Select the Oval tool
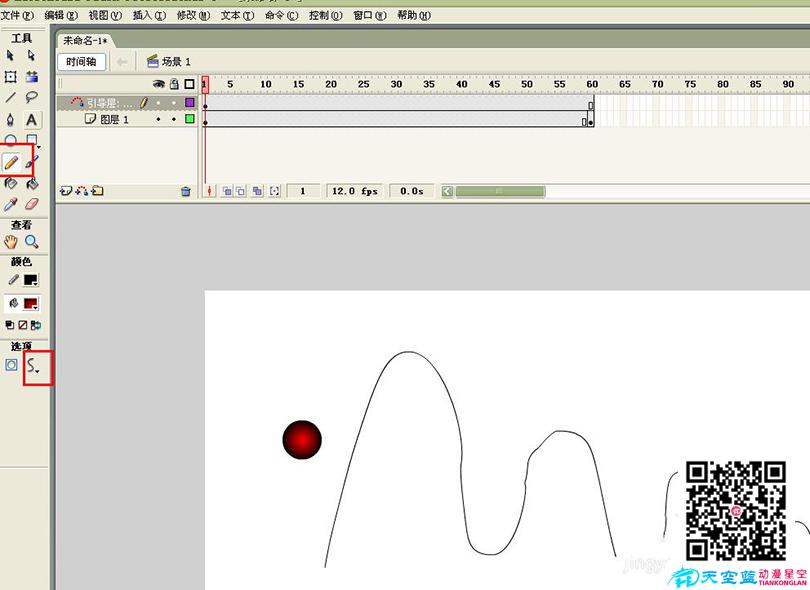This screenshot has height=590, width=810. tap(10, 139)
